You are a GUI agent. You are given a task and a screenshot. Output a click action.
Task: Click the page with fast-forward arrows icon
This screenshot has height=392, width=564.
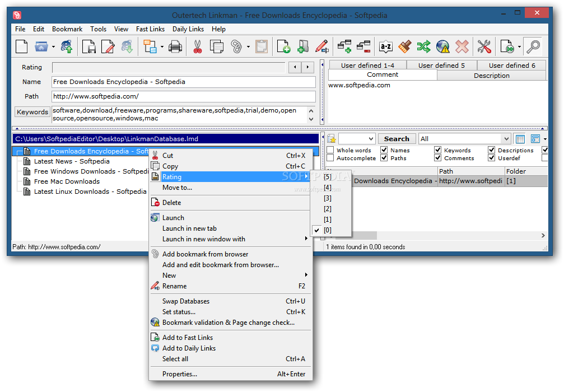507,46
